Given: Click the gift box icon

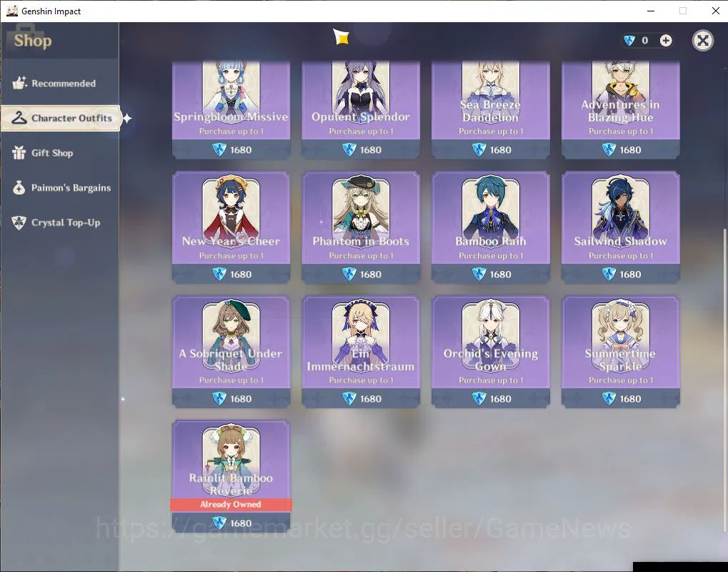Looking at the screenshot, I should pos(19,152).
